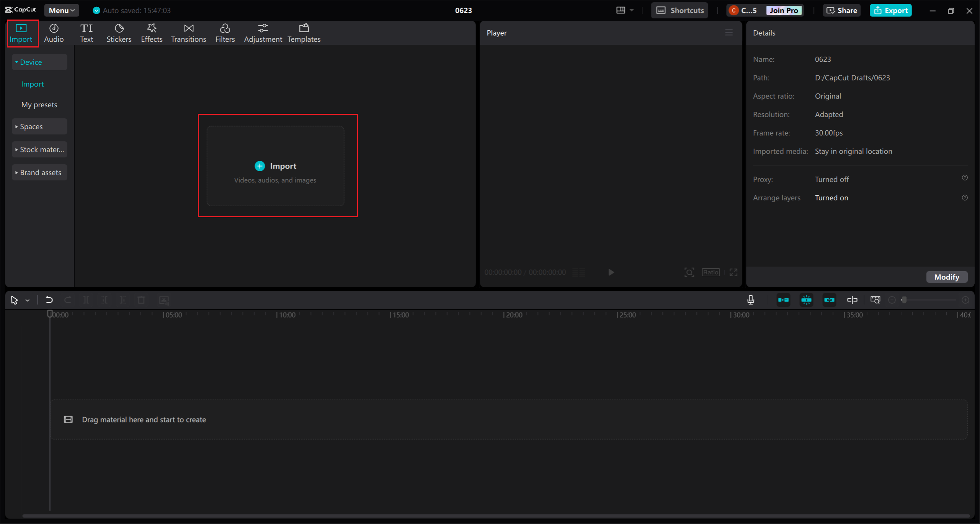Click the Import media drop area
This screenshot has width=980, height=524.
coord(275,166)
